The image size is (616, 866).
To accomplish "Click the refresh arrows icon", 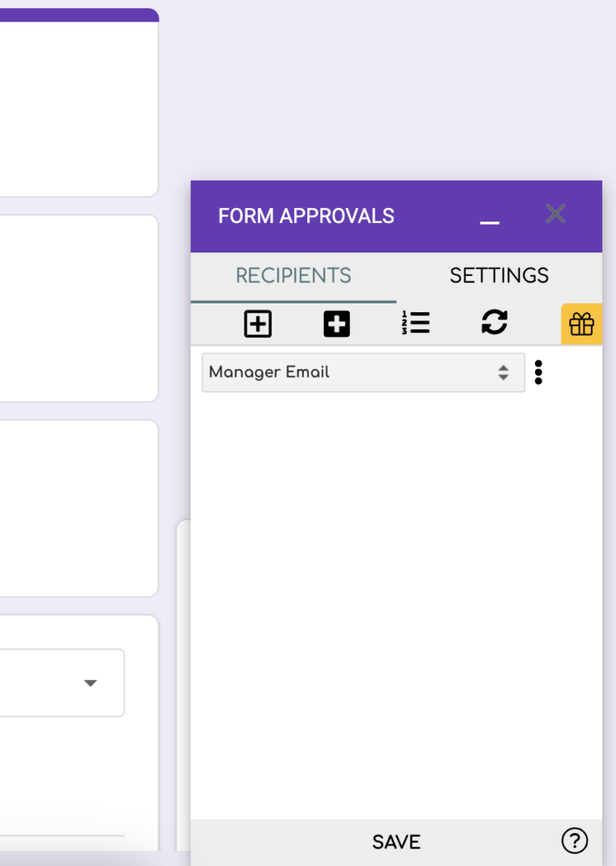I will [494, 323].
